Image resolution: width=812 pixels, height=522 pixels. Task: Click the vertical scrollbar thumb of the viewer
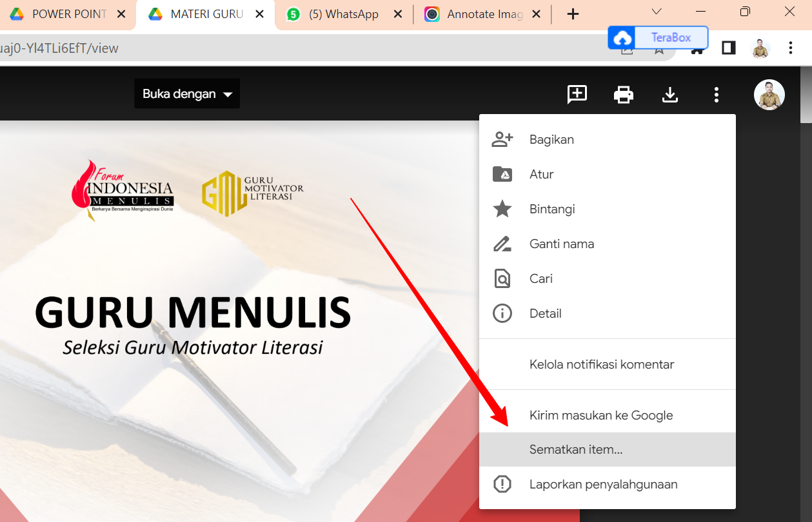[x=806, y=93]
